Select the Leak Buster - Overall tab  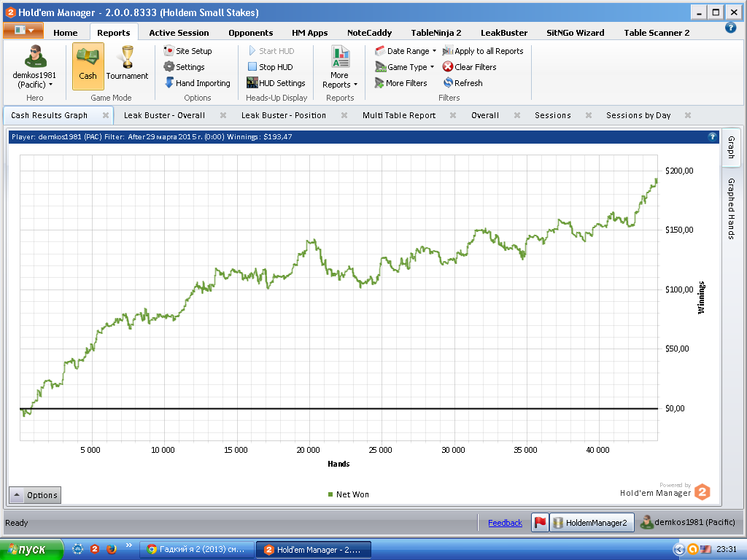[164, 115]
